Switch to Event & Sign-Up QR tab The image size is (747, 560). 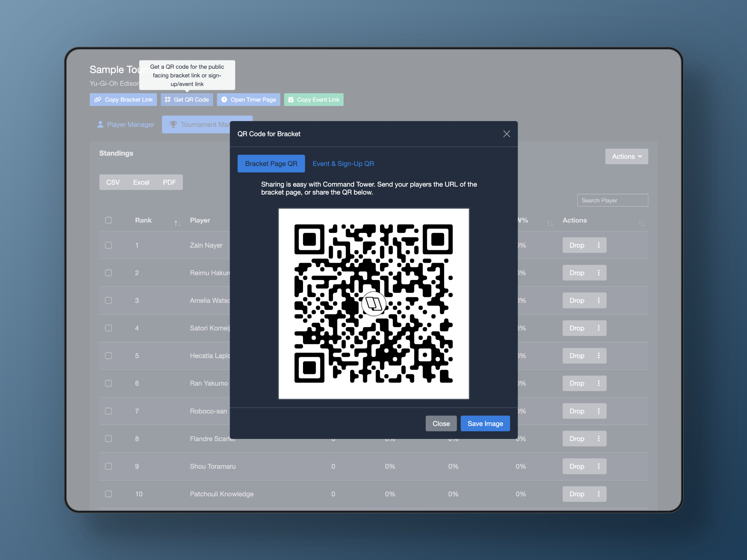coord(343,164)
